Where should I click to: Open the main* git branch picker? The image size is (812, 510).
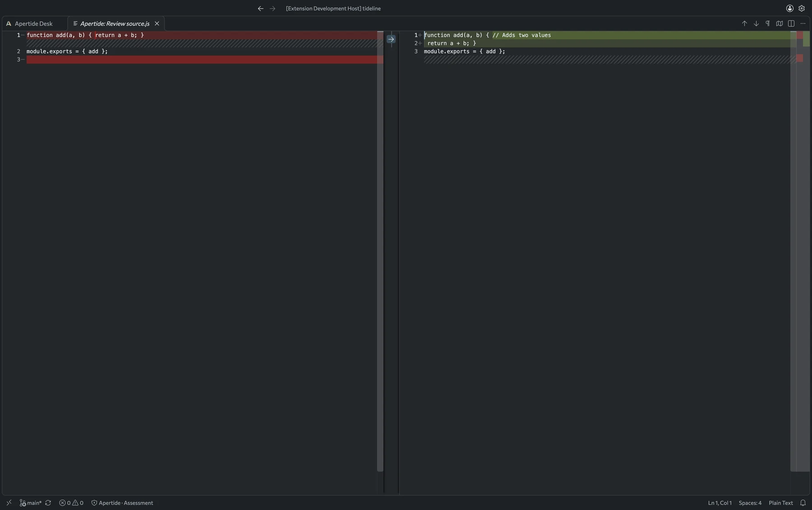(x=30, y=503)
